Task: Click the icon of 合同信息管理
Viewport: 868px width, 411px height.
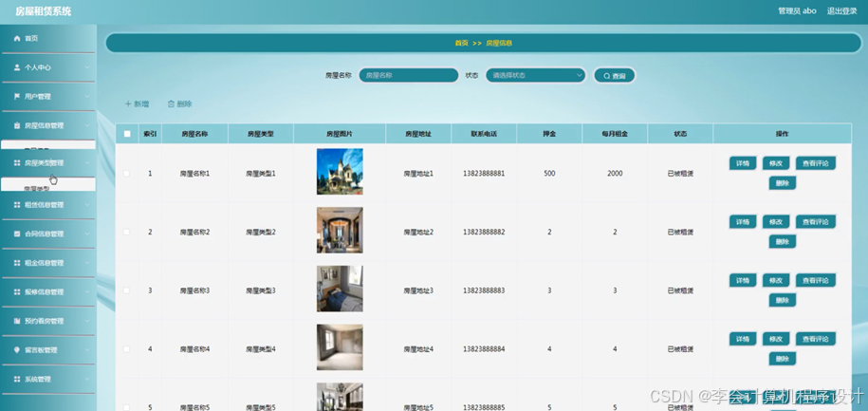Action: click(17, 234)
